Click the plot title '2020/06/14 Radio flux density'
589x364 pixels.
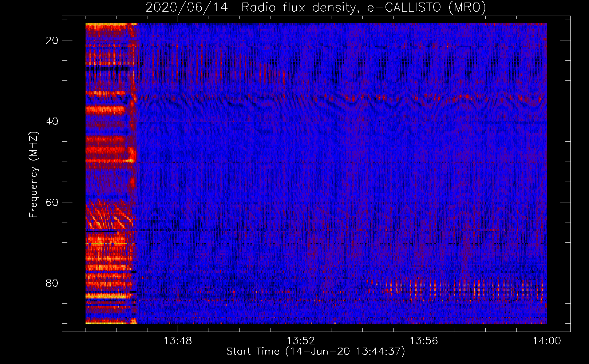point(251,8)
